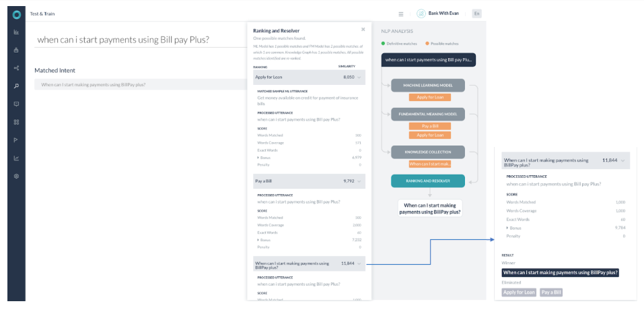Collapse chevron in the enlarged callout header
Image resolution: width=644 pixels, height=314 pixels.
click(x=623, y=160)
